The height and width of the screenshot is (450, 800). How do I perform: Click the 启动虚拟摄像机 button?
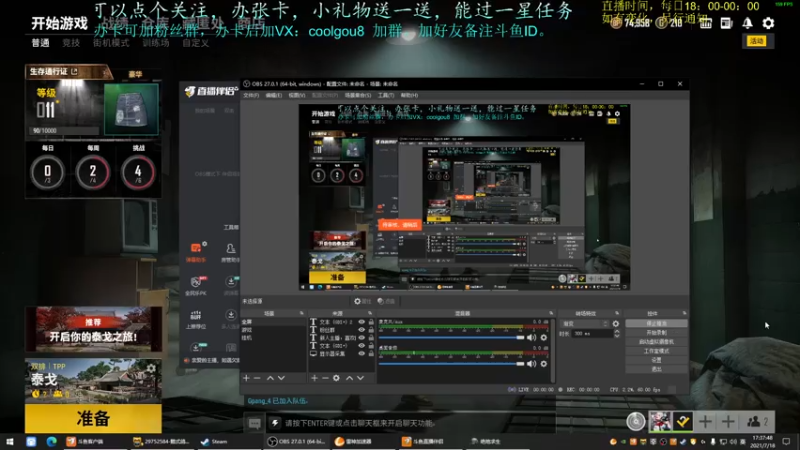[656, 342]
